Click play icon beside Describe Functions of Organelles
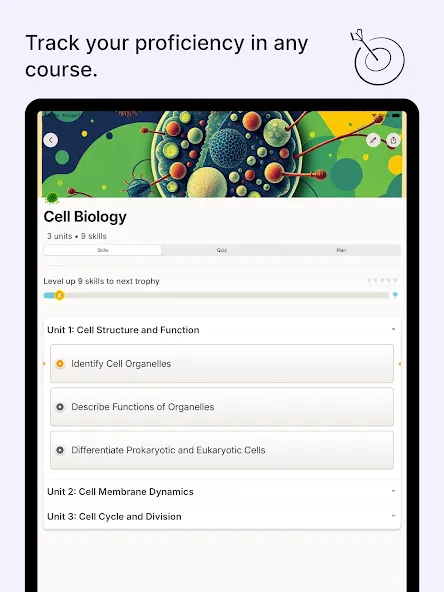Viewport: 444px width, 592px height. [60, 407]
